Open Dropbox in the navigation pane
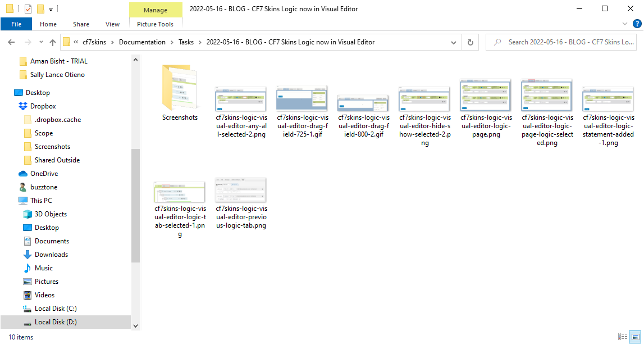The width and height of the screenshot is (644, 344). point(43,106)
